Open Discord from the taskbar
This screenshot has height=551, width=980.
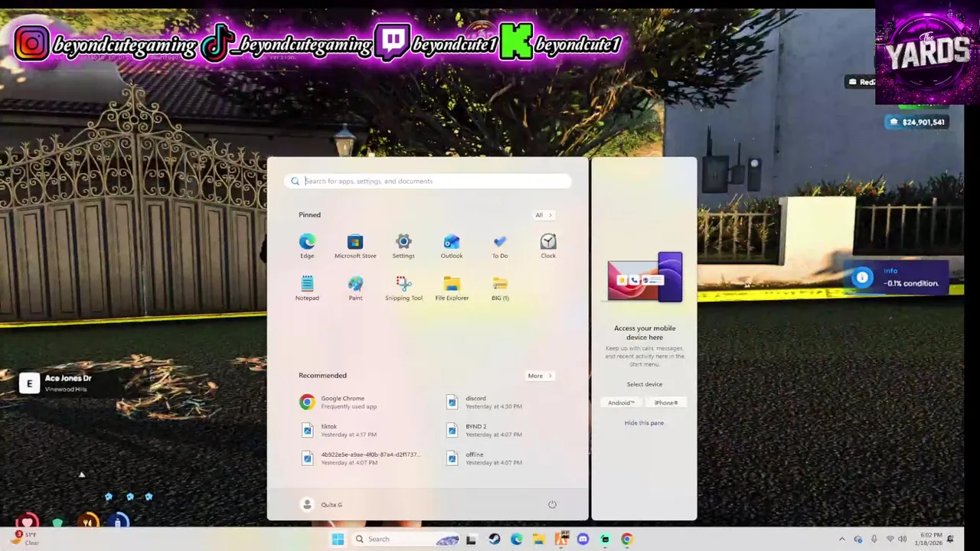583,540
